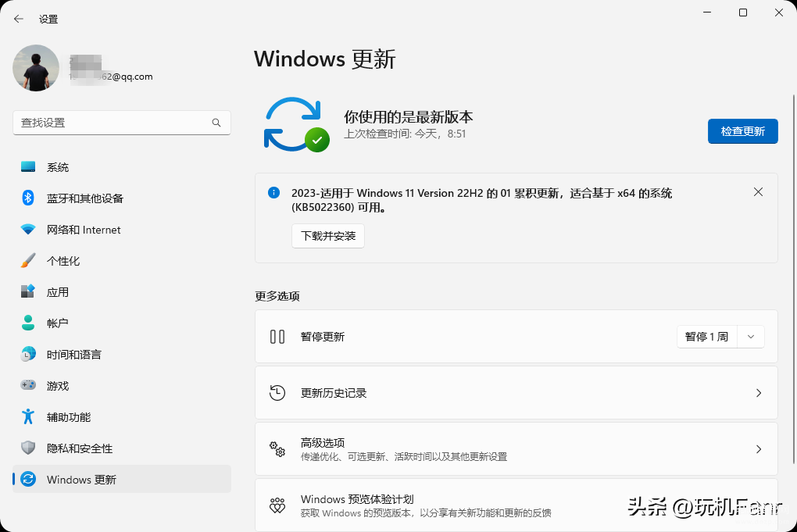Image resolution: width=797 pixels, height=532 pixels.
Task: Click the 更新历史记录 clock icon
Action: point(277,393)
